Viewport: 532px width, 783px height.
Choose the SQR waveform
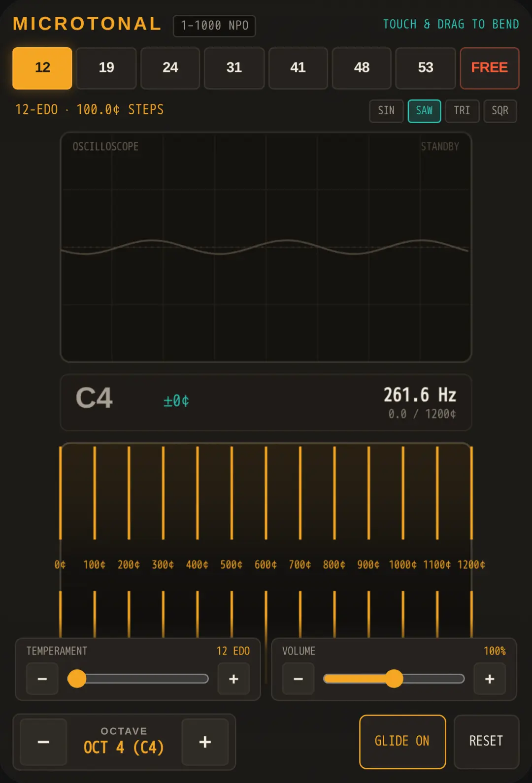[500, 111]
